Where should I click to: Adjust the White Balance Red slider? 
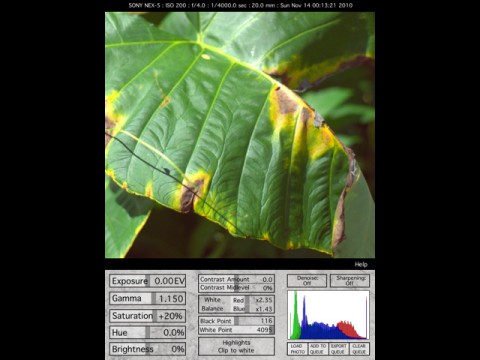click(x=252, y=300)
